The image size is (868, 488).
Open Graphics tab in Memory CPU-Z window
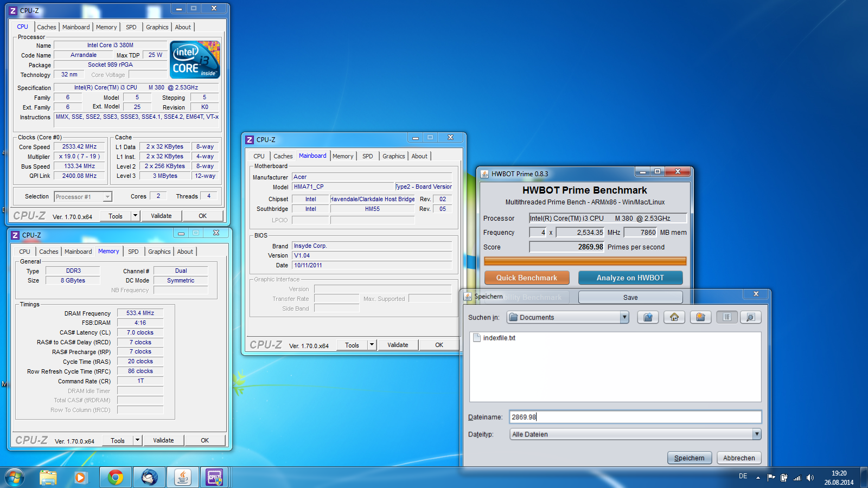point(159,252)
